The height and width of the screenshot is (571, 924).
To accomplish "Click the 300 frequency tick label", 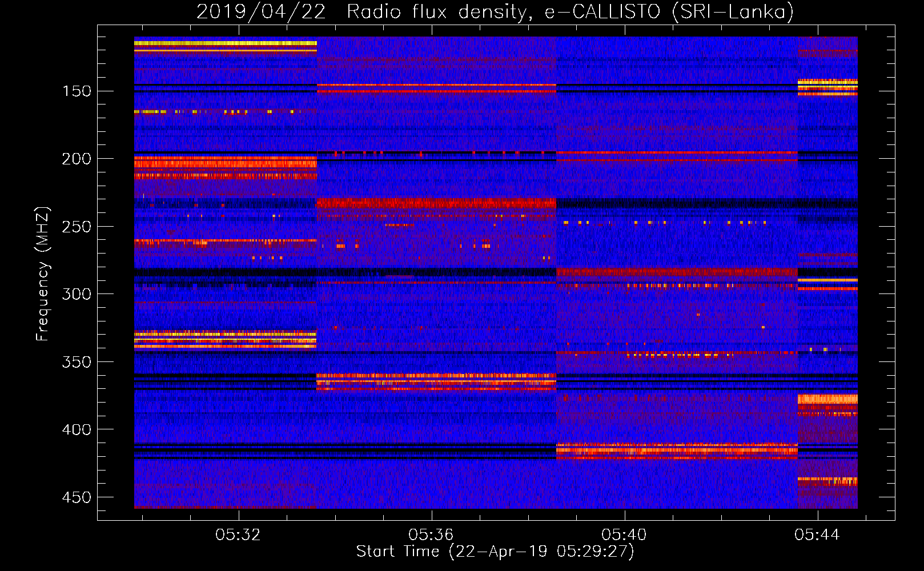I will 76,294.
